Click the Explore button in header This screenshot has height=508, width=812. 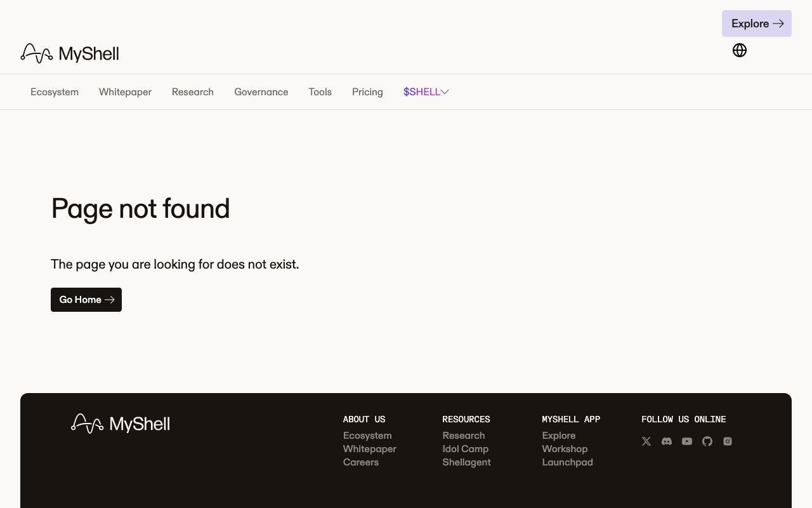point(757,23)
